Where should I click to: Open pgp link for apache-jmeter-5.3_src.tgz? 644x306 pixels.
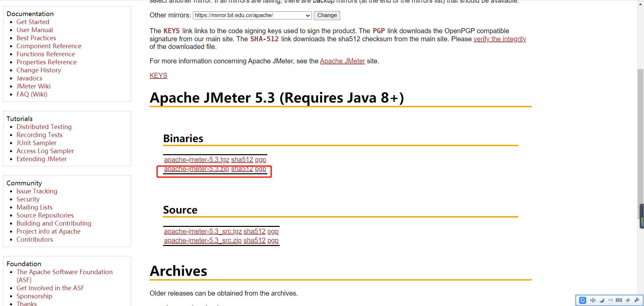(x=273, y=231)
